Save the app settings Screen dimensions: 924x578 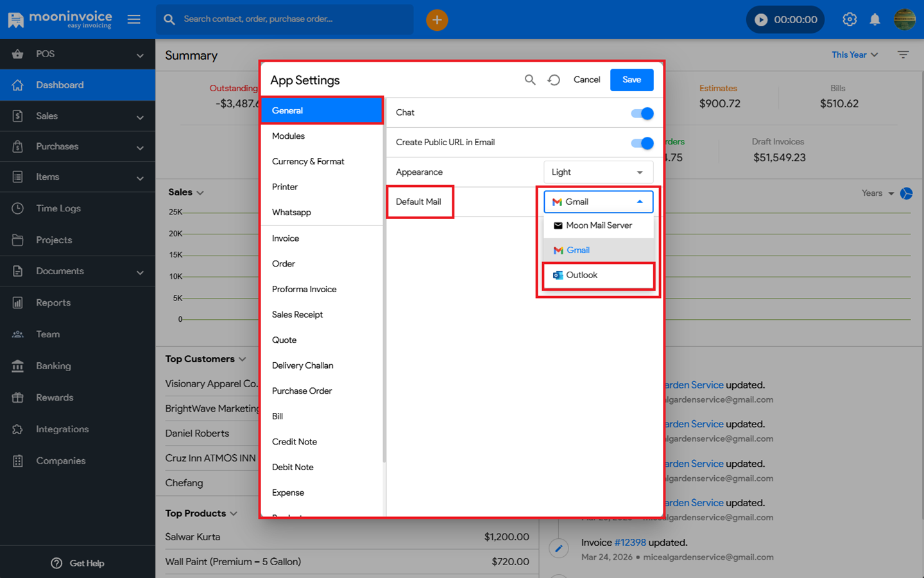pos(631,80)
